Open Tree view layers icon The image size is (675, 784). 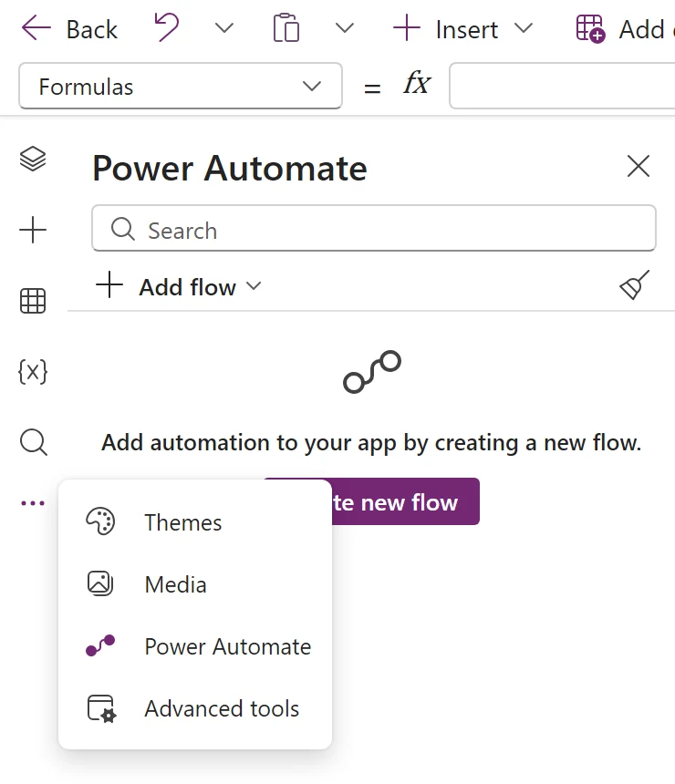pyautogui.click(x=33, y=159)
